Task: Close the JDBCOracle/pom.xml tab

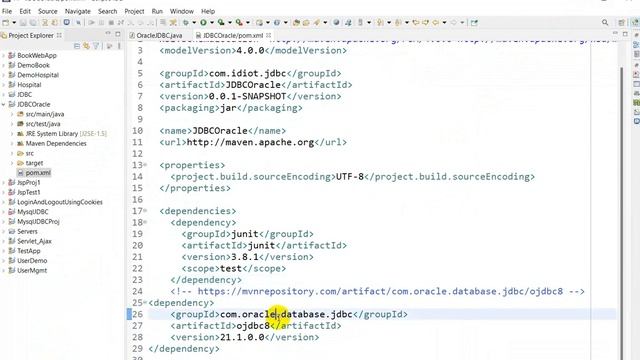Action: click(x=269, y=36)
